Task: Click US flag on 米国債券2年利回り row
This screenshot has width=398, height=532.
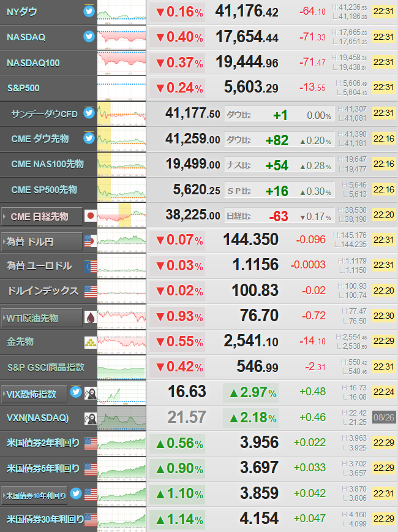Action: (x=91, y=444)
